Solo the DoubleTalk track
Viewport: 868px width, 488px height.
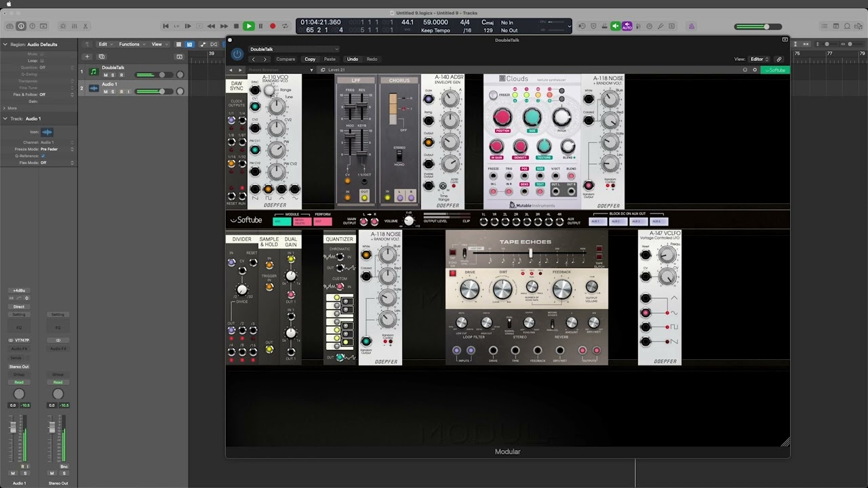(113, 75)
